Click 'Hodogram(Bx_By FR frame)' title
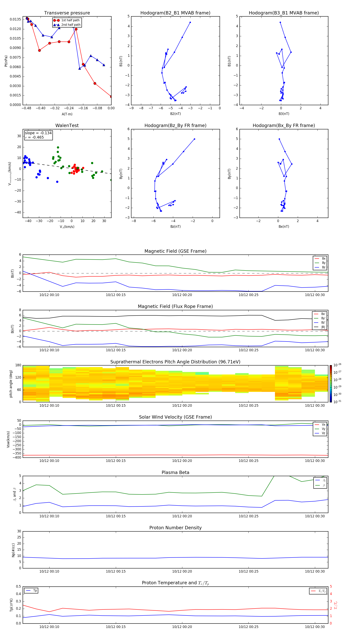The image size is (351, 644). click(284, 125)
